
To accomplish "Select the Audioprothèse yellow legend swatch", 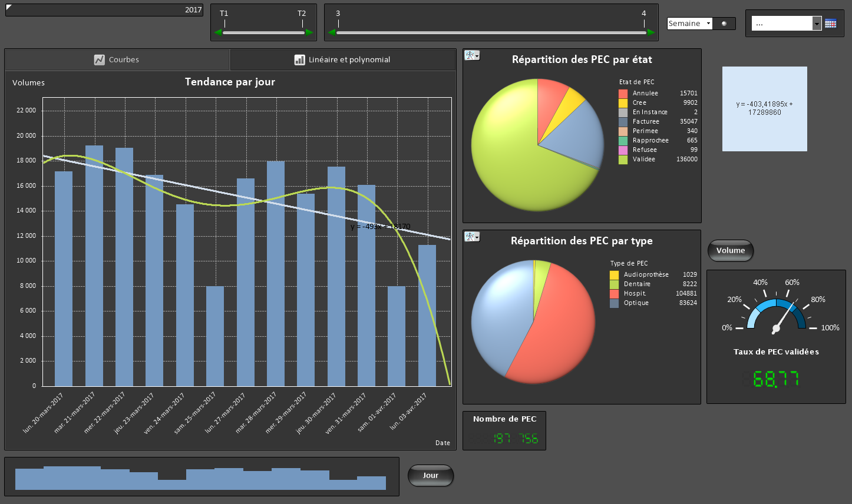I will click(x=614, y=275).
